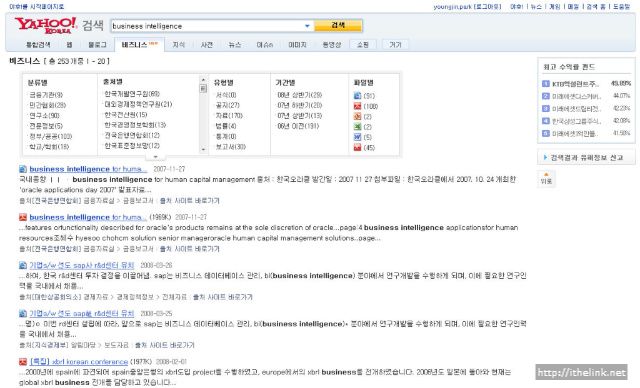Click document icon of 2008-03-26 sap result
640x388 pixels.
click(23, 265)
